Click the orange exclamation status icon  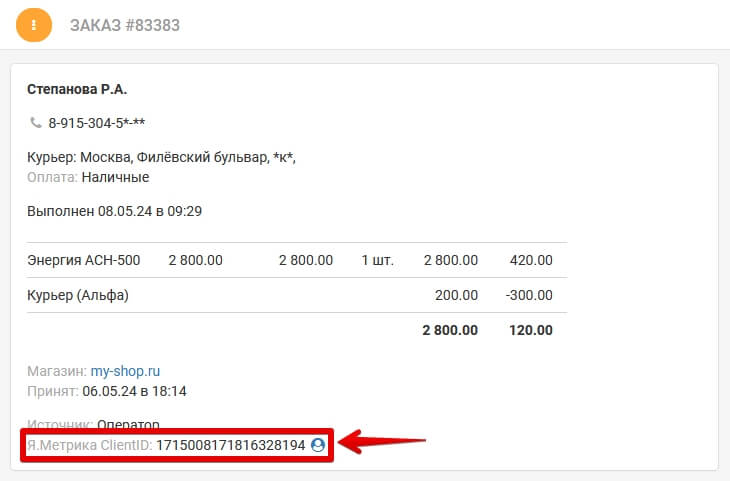point(33,24)
